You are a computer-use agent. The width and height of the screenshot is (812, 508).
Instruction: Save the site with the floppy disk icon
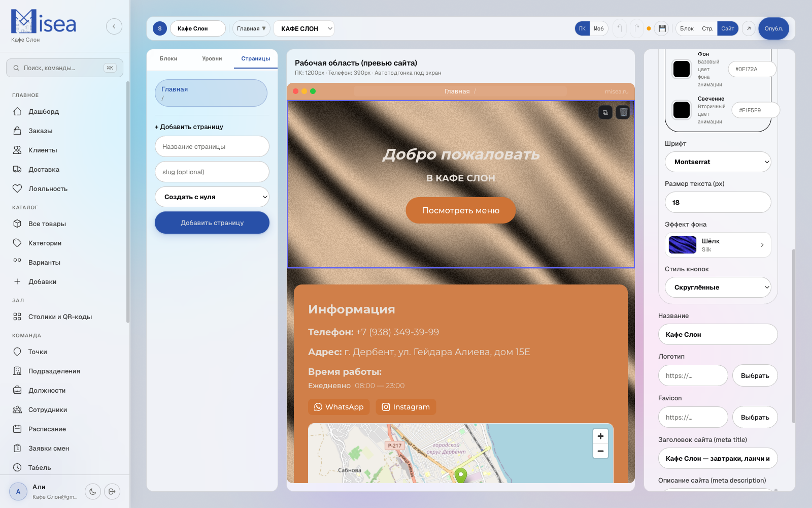click(662, 28)
